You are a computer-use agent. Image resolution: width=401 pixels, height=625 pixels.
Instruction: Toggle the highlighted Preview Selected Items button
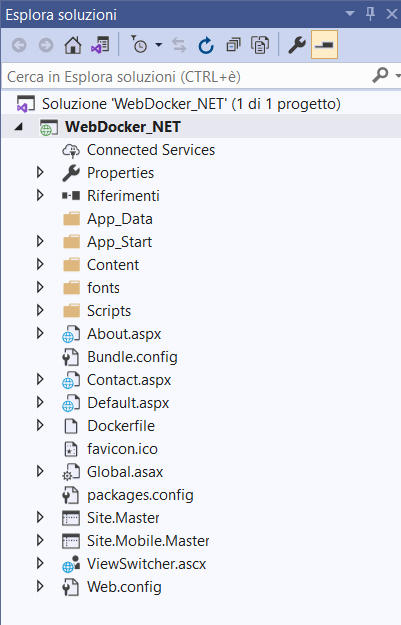[324, 45]
